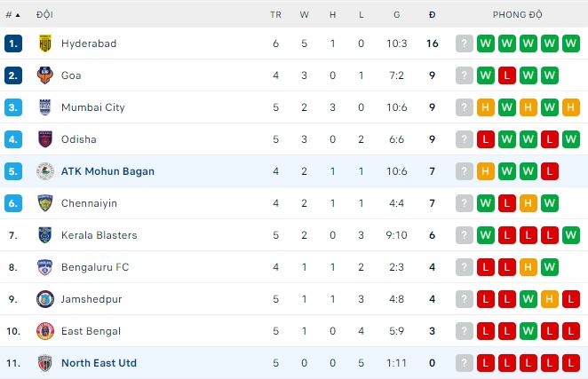Sort standings by Đ points column
588x379 pixels.
click(x=432, y=15)
